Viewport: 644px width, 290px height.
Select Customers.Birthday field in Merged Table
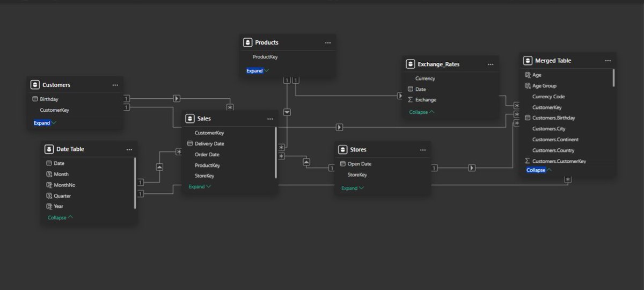[x=554, y=118]
